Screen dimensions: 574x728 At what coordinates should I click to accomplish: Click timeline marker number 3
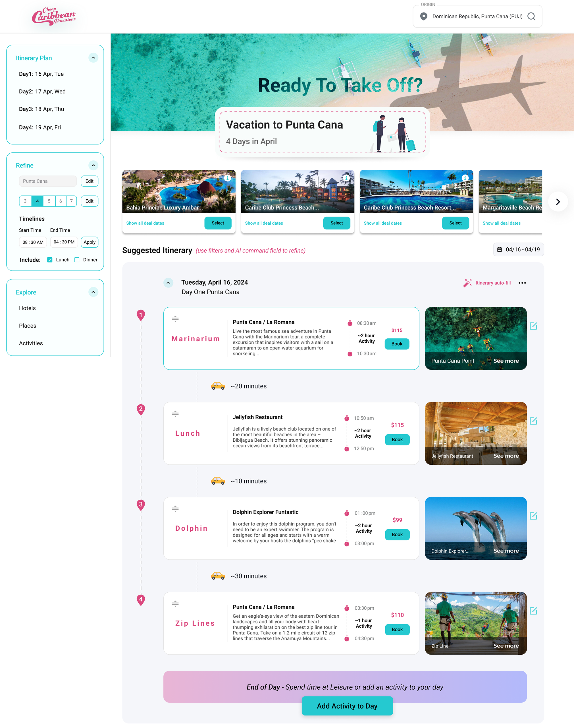[141, 505]
